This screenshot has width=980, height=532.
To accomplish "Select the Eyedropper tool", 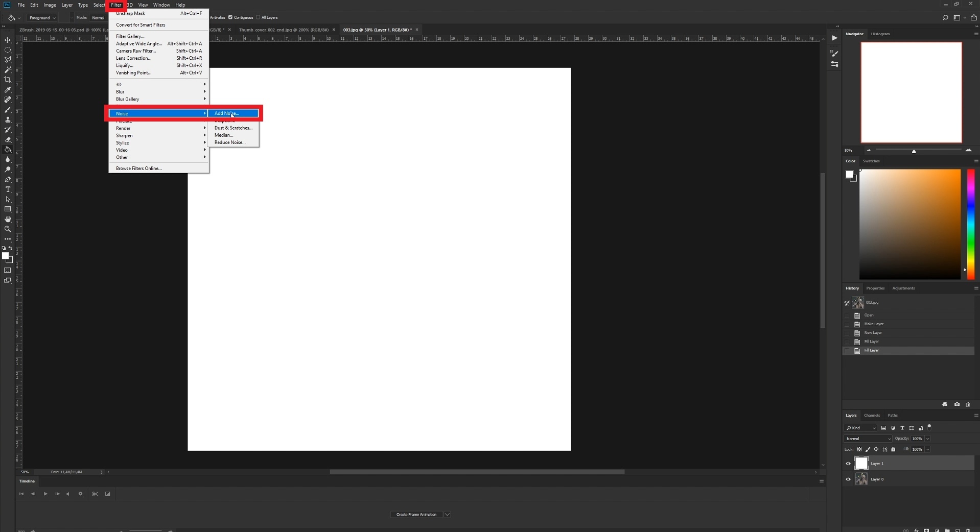I will click(x=8, y=90).
